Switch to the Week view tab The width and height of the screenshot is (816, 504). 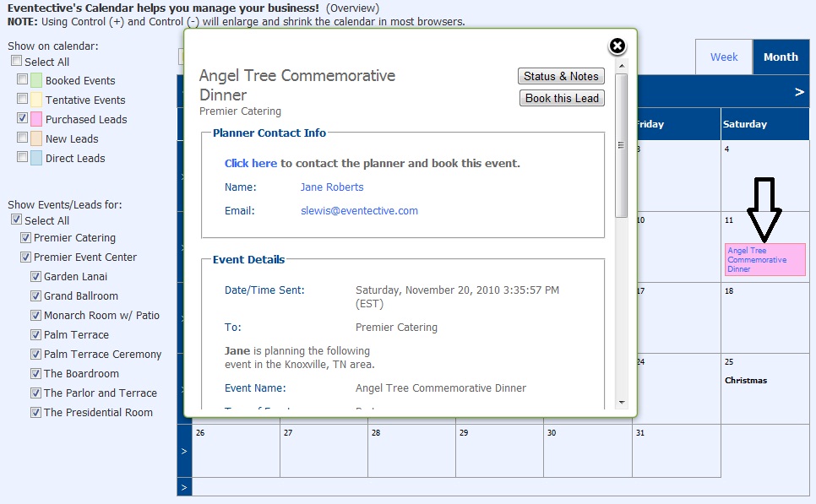[724, 57]
